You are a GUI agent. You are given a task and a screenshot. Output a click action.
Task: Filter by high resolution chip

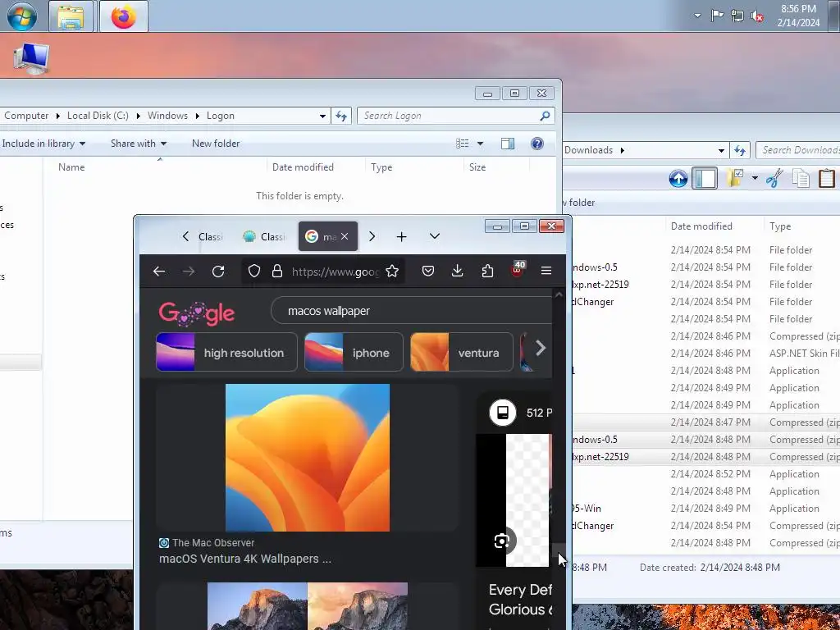point(226,352)
